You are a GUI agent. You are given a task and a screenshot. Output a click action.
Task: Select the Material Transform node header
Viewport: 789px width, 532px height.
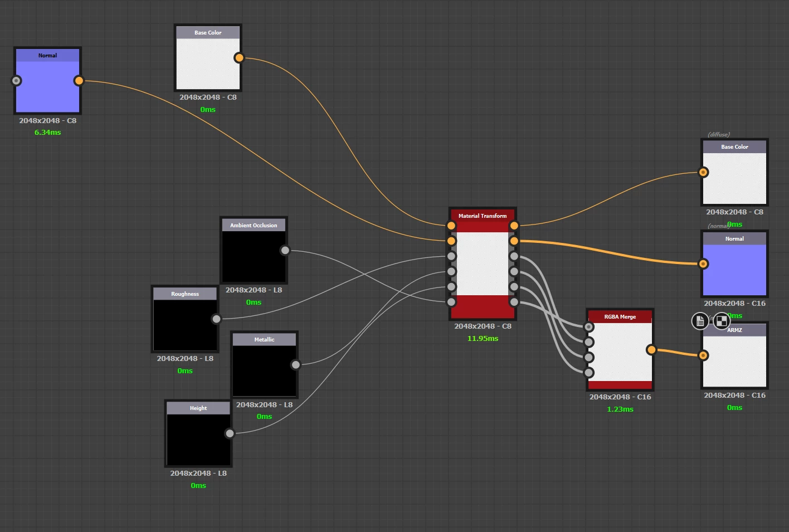[x=483, y=216]
